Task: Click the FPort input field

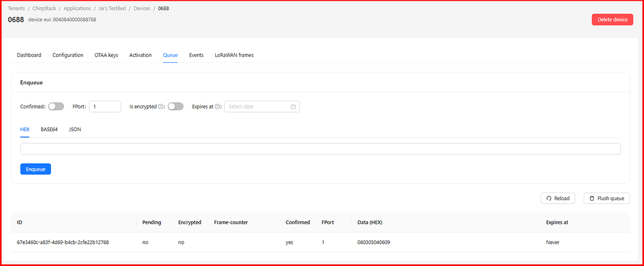Action: point(105,107)
